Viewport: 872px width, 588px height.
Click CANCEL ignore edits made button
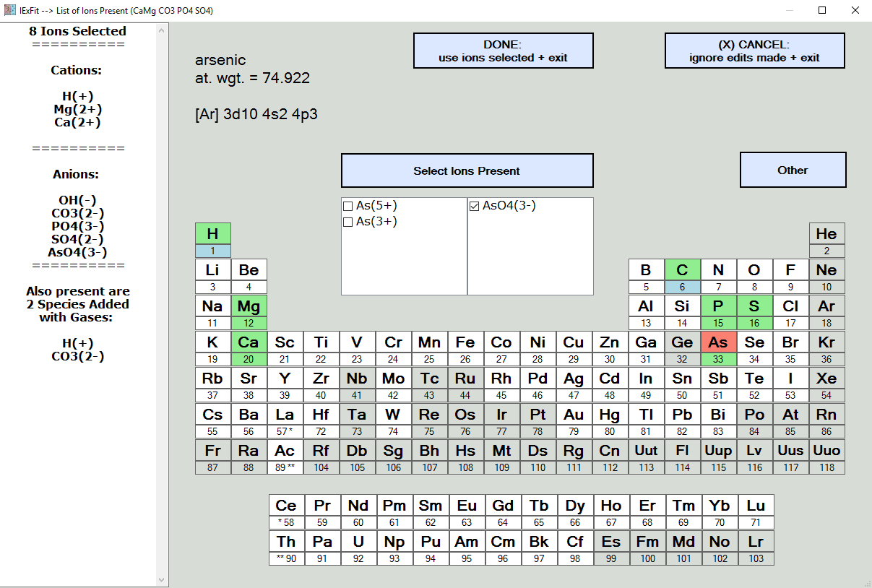(754, 51)
